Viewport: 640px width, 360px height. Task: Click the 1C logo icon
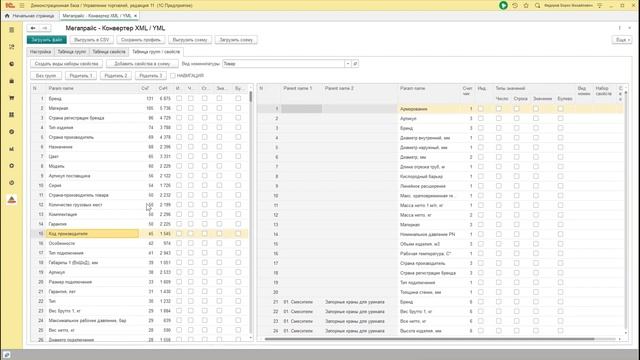coord(10,5)
